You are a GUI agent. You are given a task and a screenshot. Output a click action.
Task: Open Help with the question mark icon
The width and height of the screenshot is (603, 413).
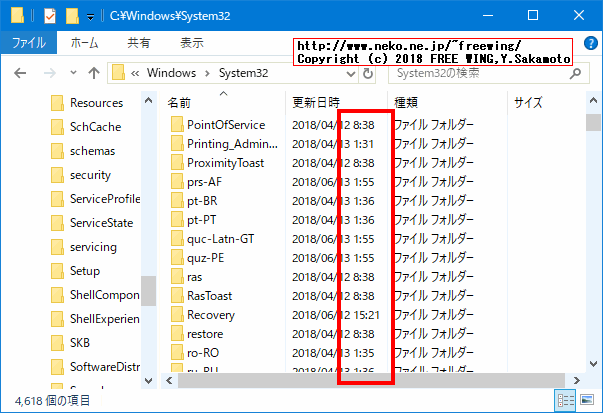pyautogui.click(x=590, y=43)
